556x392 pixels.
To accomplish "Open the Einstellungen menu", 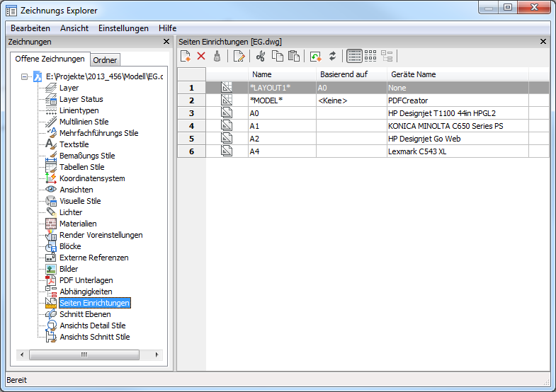I will [x=123, y=28].
